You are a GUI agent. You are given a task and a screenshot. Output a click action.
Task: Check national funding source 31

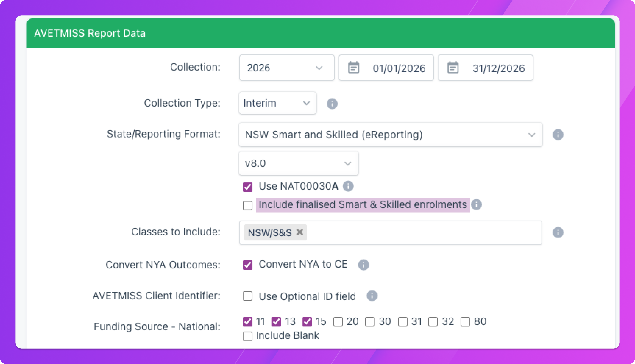tap(403, 321)
